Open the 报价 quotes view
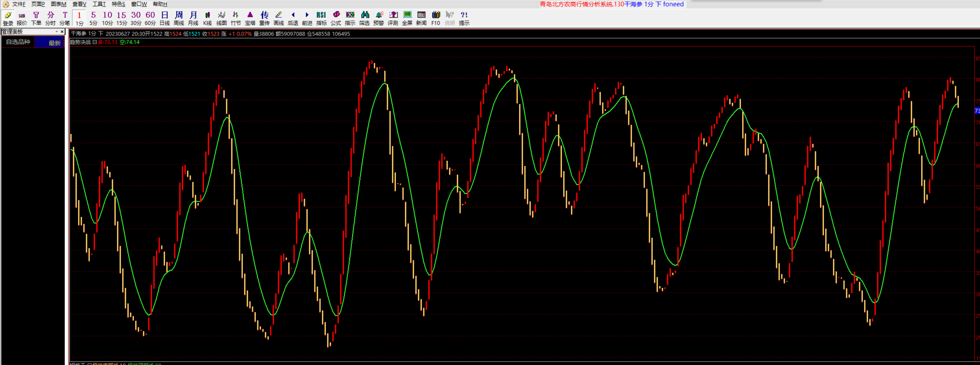 click(22, 18)
